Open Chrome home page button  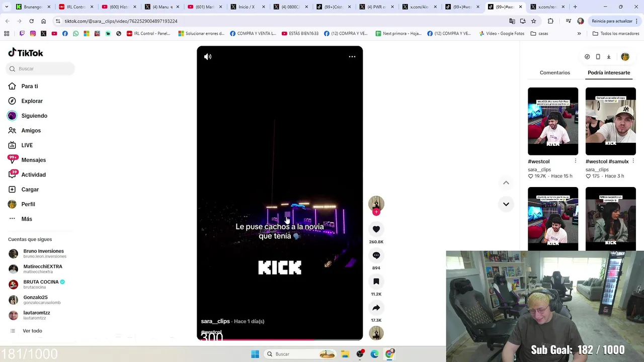pyautogui.click(x=43, y=21)
